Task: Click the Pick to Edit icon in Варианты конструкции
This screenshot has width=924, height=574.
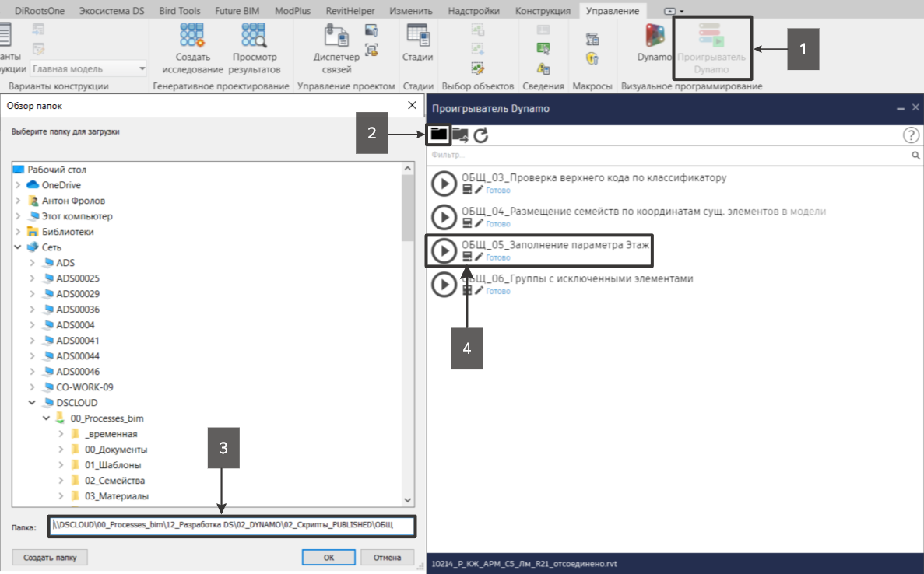Action: [x=38, y=50]
